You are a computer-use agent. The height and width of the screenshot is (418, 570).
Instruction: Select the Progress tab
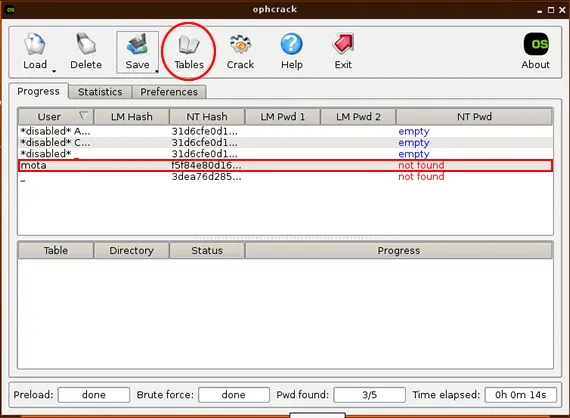coord(39,91)
